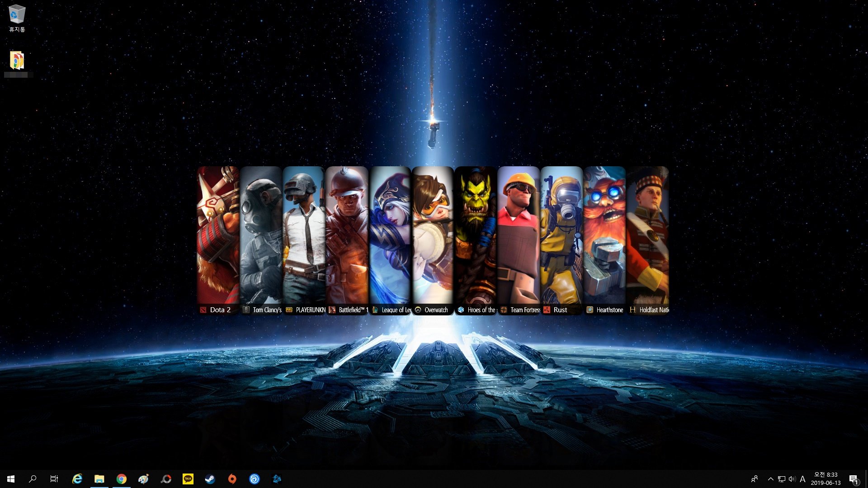Open KakaoTalk from the taskbar
This screenshot has height=488, width=868.
tap(188, 479)
